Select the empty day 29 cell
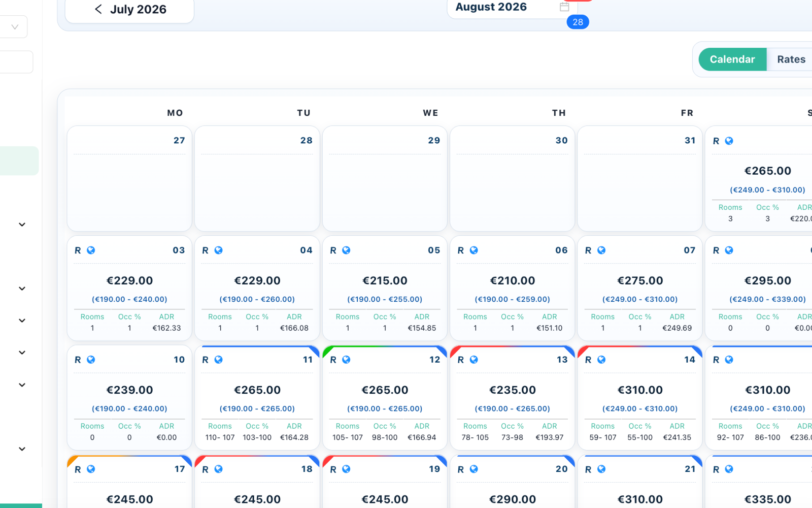The image size is (812, 508). tap(385, 179)
